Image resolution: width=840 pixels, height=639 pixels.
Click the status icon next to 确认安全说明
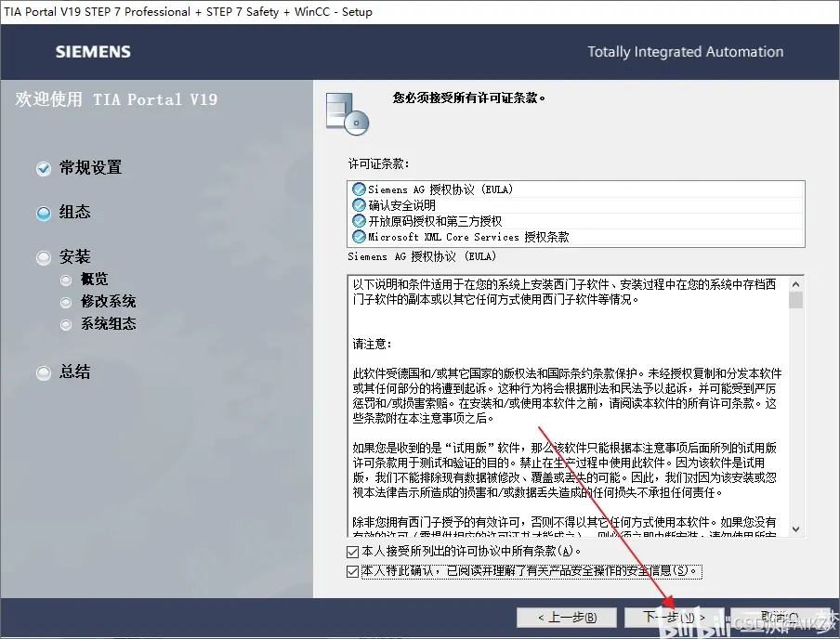click(x=359, y=205)
